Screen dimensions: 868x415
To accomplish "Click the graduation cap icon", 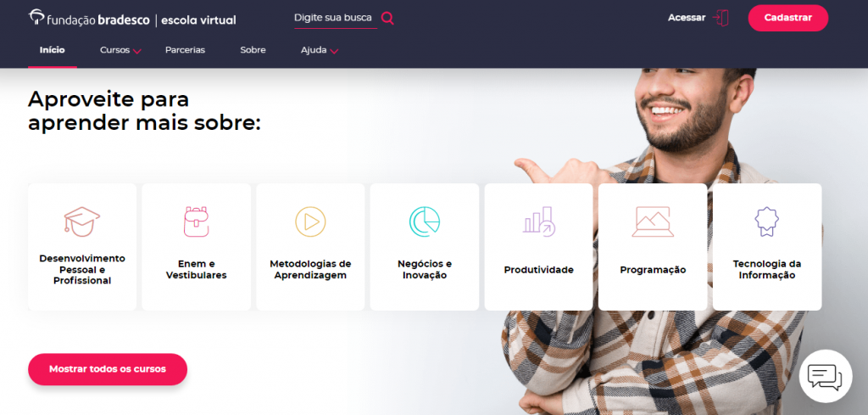I will coord(82,222).
